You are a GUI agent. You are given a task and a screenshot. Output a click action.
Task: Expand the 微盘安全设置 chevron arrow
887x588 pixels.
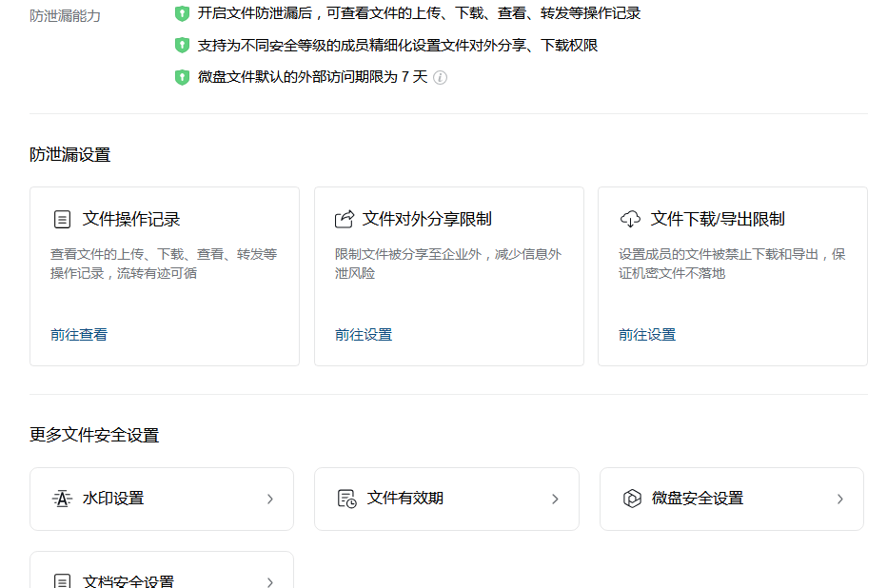[x=840, y=499]
